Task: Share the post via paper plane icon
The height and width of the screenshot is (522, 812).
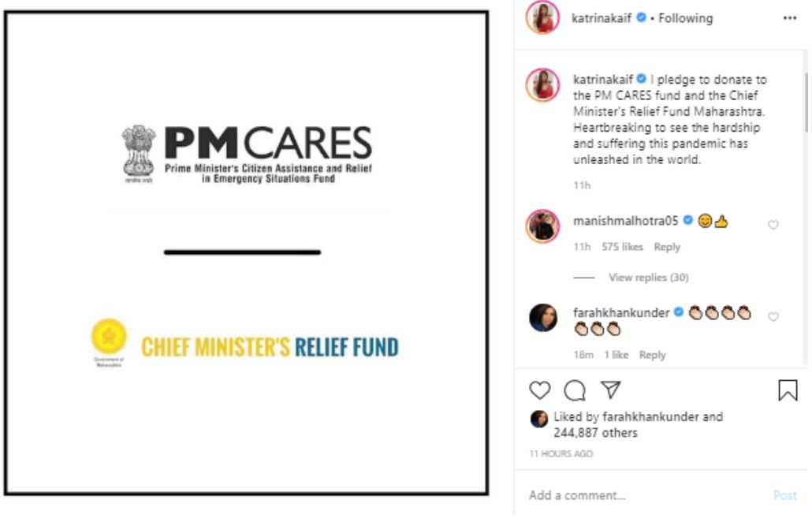Action: 610,390
